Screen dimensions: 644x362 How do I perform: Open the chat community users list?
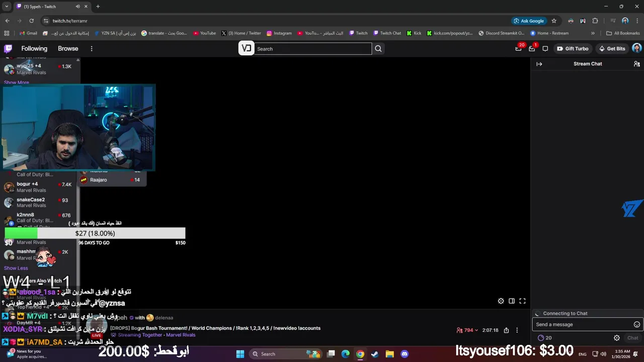pyautogui.click(x=636, y=64)
